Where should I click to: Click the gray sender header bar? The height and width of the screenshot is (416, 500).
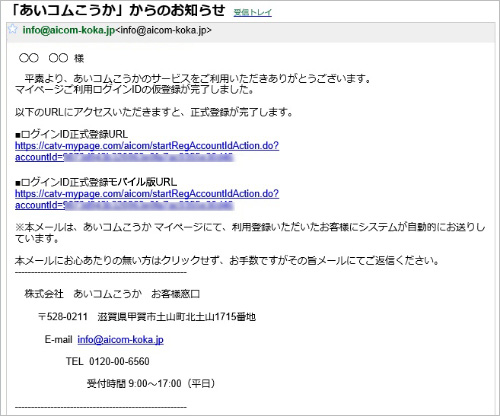[x=251, y=32]
